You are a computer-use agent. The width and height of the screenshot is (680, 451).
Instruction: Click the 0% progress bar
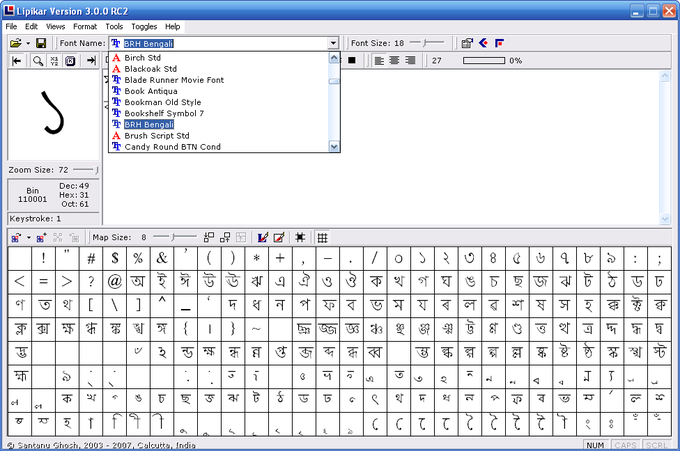[484, 61]
